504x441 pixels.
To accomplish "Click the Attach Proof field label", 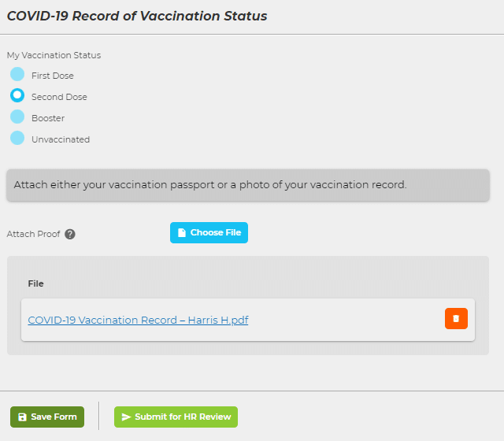I will 33,234.
